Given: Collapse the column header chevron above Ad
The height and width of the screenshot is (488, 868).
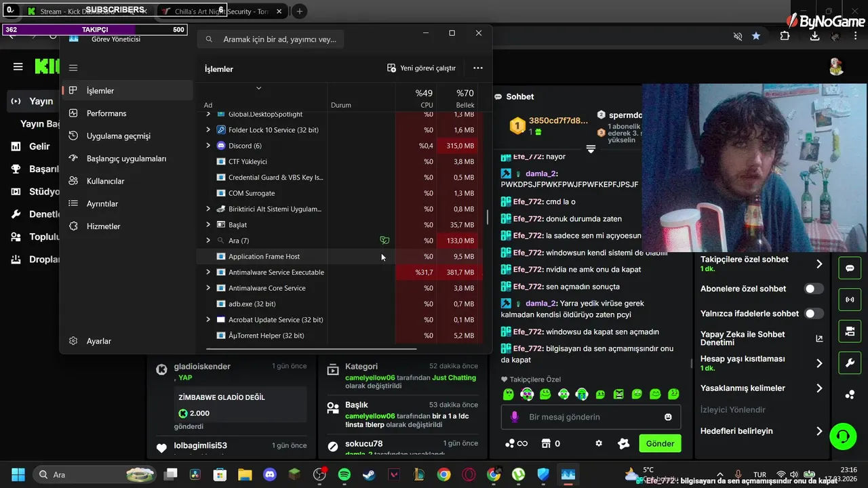Looking at the screenshot, I should point(258,88).
